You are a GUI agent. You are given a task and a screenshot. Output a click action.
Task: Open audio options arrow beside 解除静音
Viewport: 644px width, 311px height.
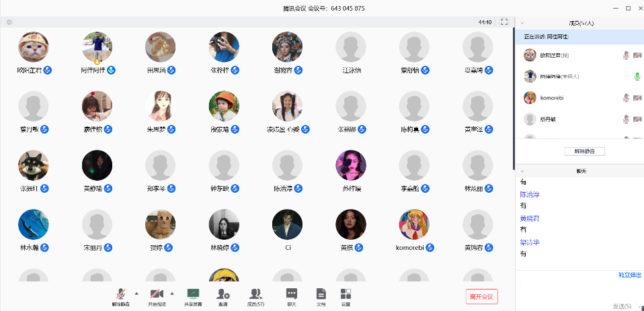pos(136,294)
